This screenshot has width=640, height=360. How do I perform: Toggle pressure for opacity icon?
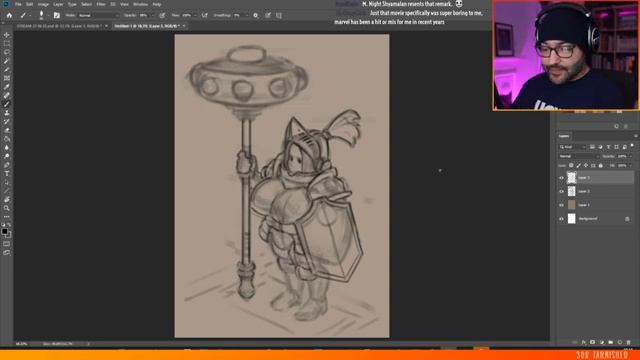click(x=162, y=15)
